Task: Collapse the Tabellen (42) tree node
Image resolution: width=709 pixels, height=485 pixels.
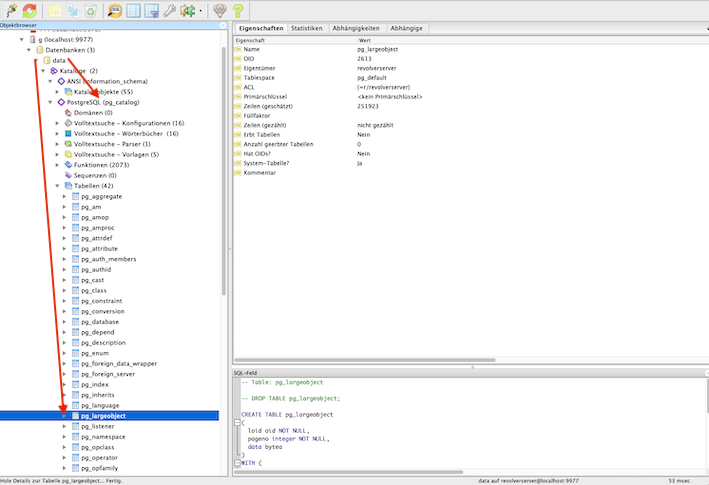Action: pos(58,186)
